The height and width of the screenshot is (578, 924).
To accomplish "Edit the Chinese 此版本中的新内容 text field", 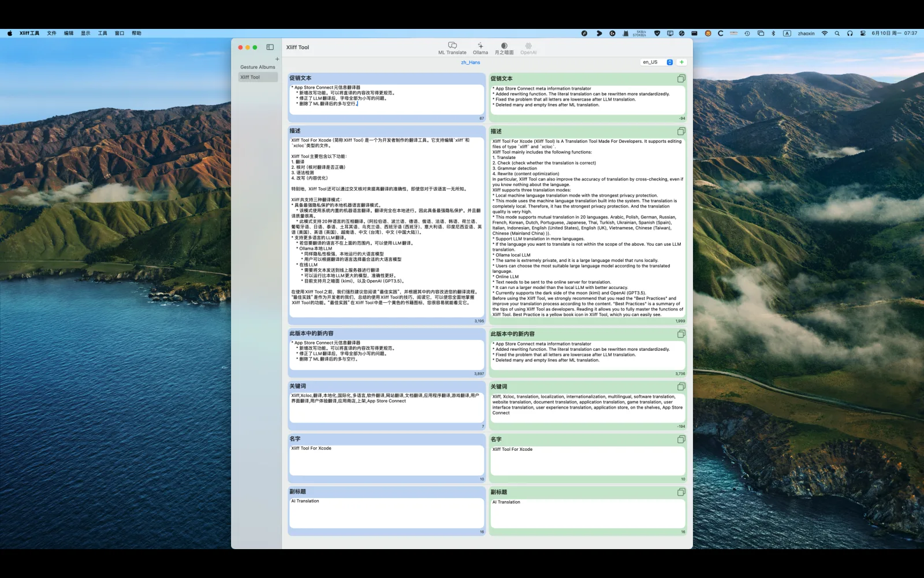I will pos(386,354).
